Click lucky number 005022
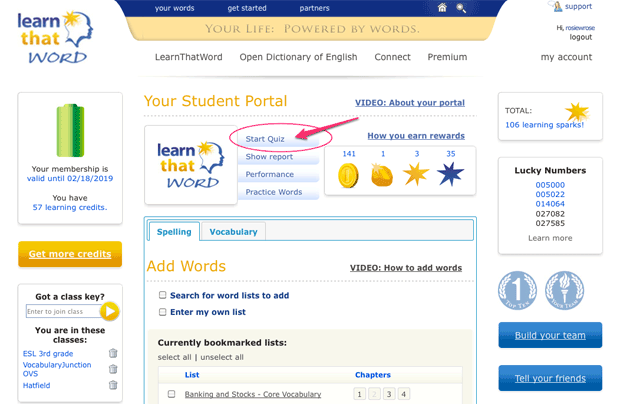Viewport: 630px width, 404px height. pyautogui.click(x=550, y=194)
